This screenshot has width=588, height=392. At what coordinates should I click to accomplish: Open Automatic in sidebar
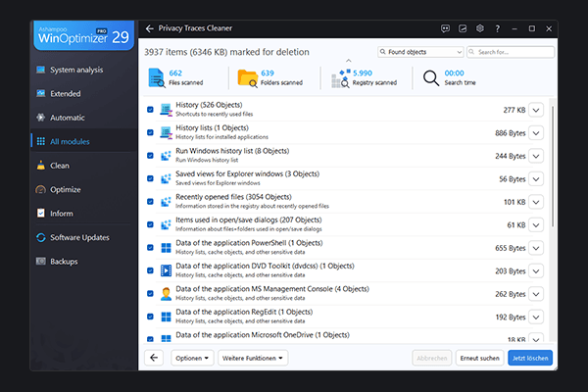84,118
